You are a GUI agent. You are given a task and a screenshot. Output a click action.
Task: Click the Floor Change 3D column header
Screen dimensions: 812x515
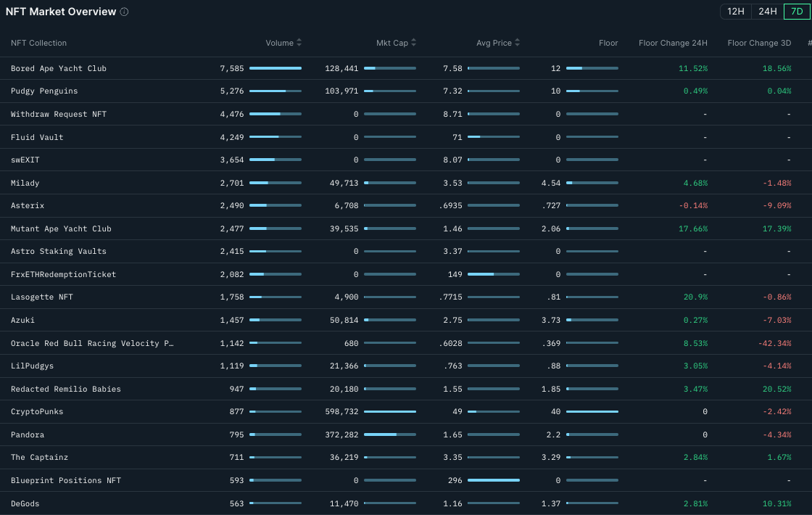(x=759, y=43)
